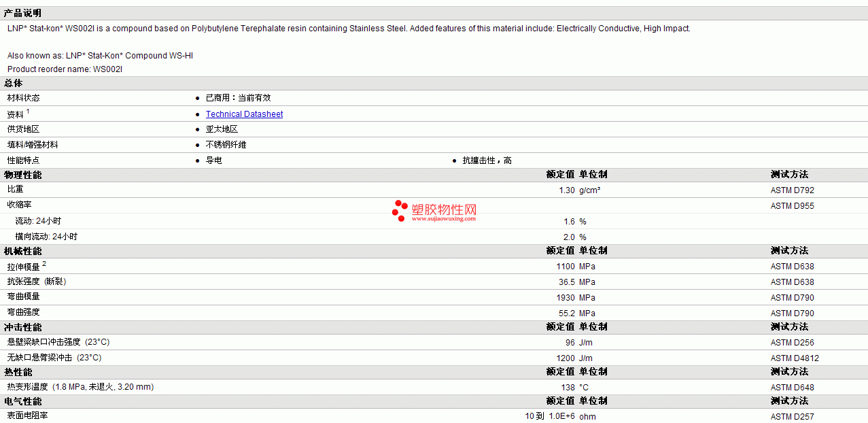Screen dimensions: 868x423
Task: Click the 机械性能 section header
Action: point(23,251)
